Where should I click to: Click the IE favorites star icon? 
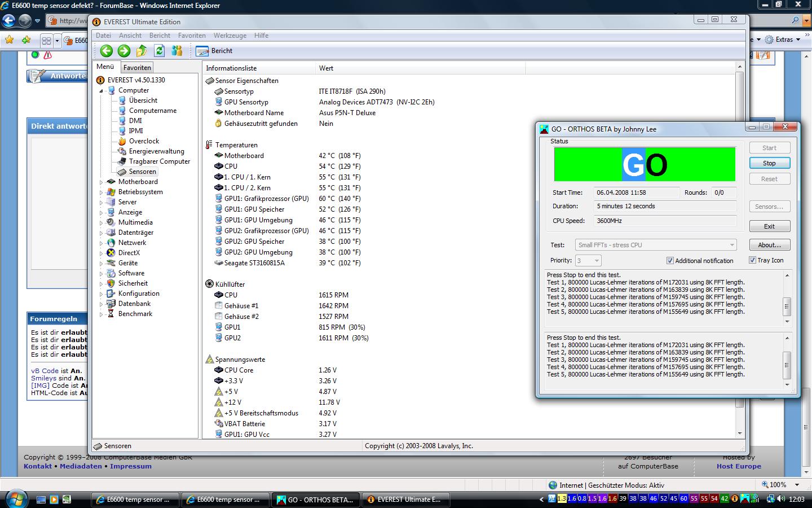9,40
